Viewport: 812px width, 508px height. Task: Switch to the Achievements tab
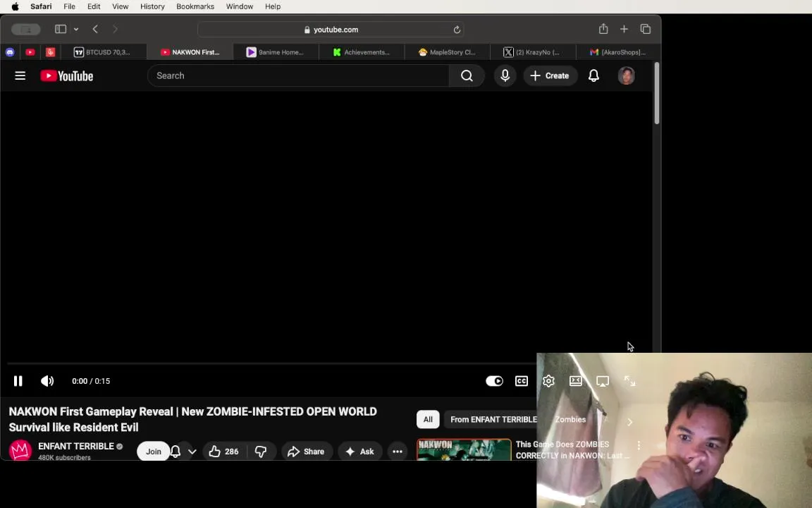[x=362, y=52]
